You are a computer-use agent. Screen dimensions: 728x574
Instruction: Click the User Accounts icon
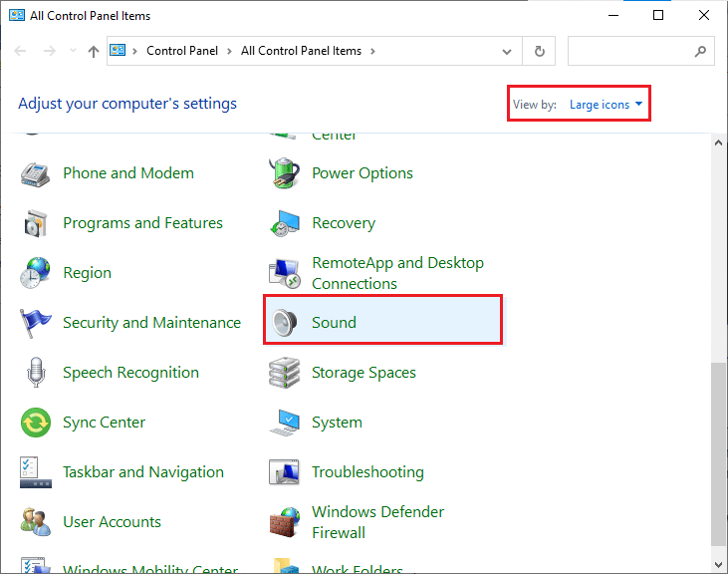coord(36,522)
